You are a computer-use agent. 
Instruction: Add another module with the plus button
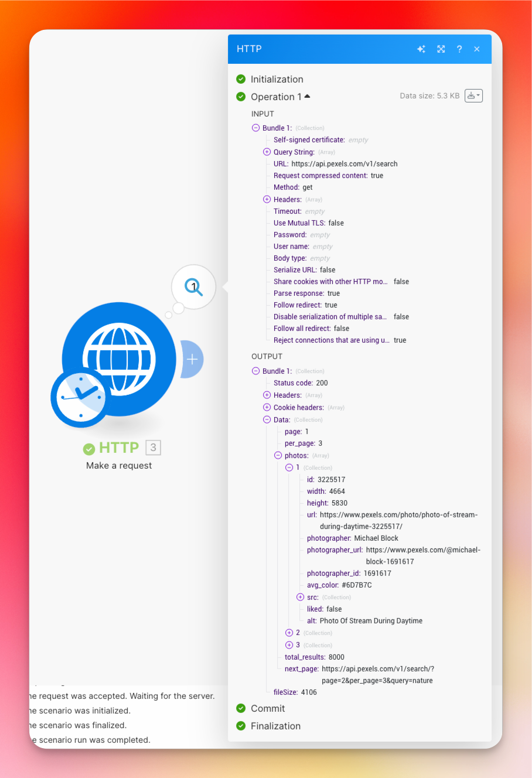(192, 359)
